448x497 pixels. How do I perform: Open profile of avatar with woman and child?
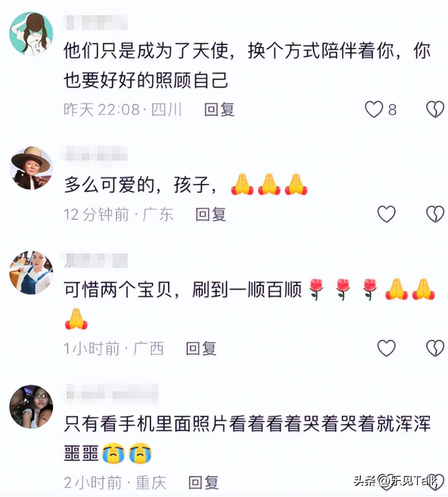click(31, 407)
